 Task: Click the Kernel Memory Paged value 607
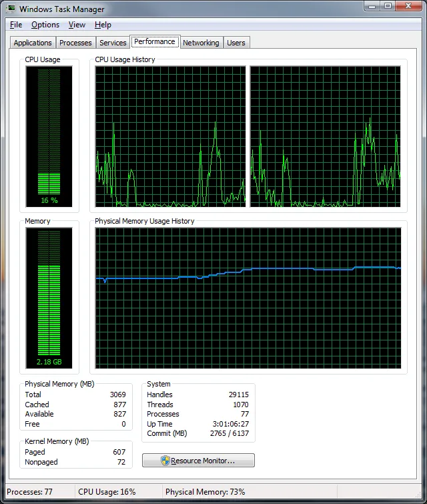click(x=119, y=452)
